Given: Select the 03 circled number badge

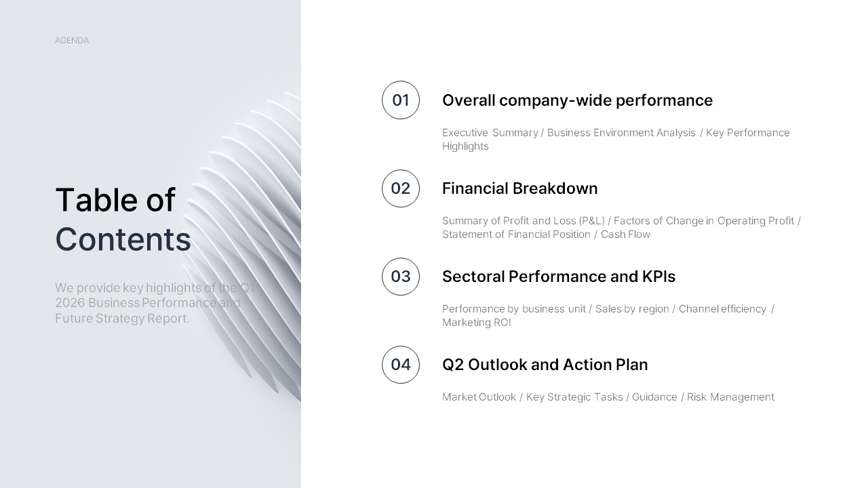Looking at the screenshot, I should pyautogui.click(x=401, y=277).
